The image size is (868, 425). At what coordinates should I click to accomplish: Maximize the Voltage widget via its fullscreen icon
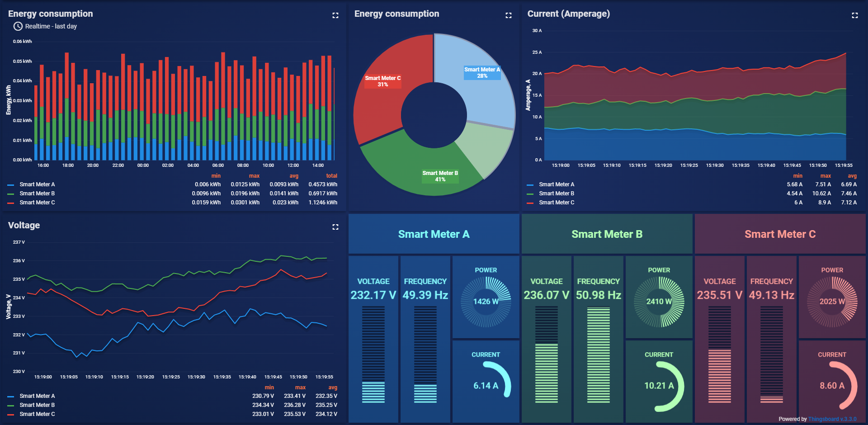pos(335,227)
